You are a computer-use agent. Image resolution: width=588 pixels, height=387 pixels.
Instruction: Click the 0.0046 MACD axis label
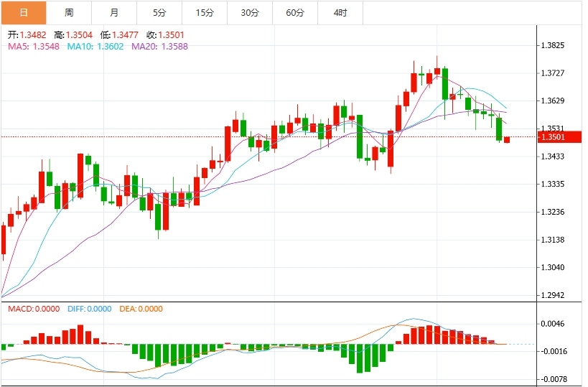[x=553, y=324]
